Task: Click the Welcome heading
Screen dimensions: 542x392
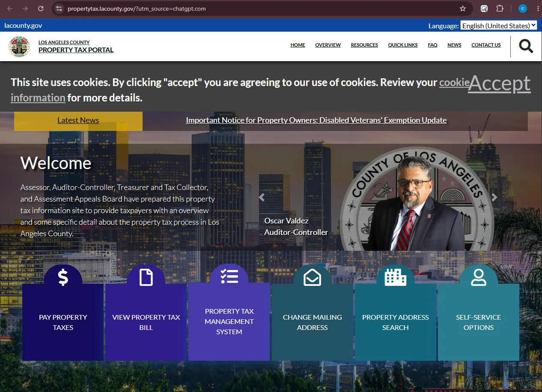Action: pos(56,163)
